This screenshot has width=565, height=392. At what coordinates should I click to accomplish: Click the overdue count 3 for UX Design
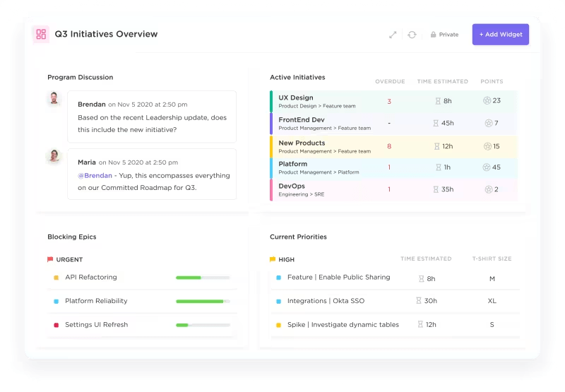click(389, 102)
